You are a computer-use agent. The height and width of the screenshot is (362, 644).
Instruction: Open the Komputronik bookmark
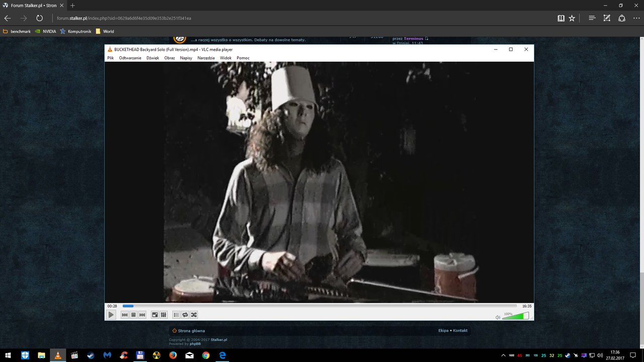[x=75, y=31]
